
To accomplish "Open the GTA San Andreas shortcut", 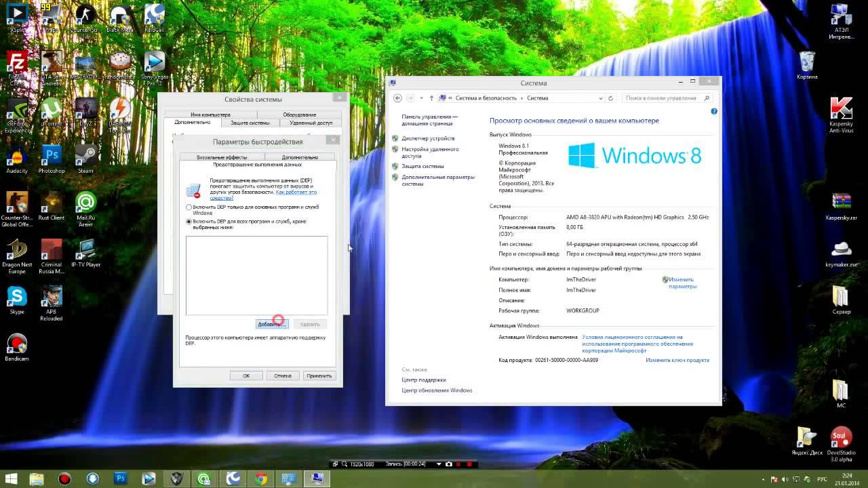I will click(52, 68).
